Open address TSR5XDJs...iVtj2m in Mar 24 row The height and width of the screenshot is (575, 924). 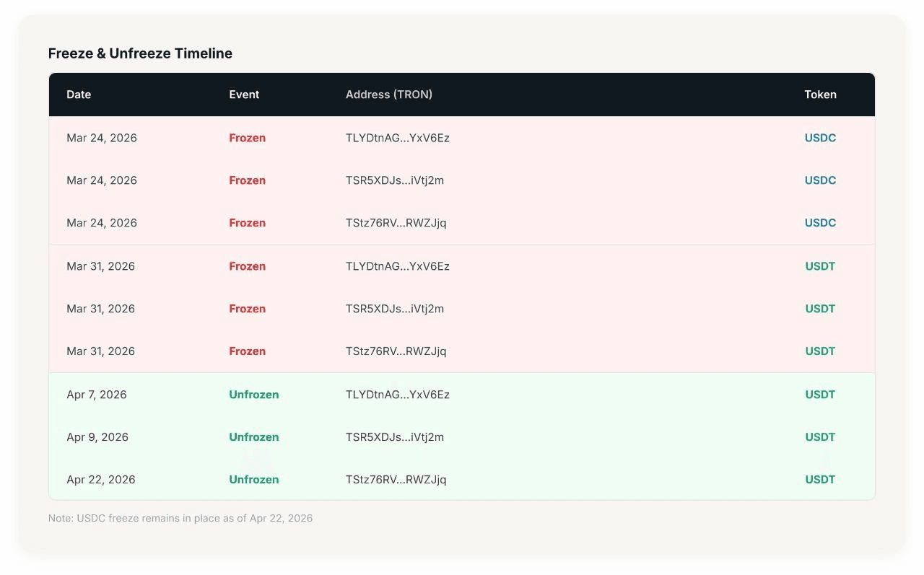coord(394,180)
